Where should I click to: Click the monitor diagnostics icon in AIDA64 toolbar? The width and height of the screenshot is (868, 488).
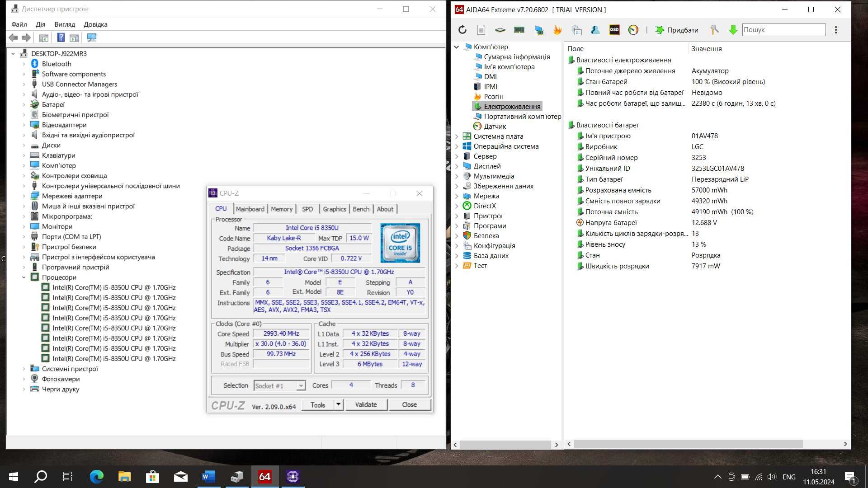pos(538,30)
